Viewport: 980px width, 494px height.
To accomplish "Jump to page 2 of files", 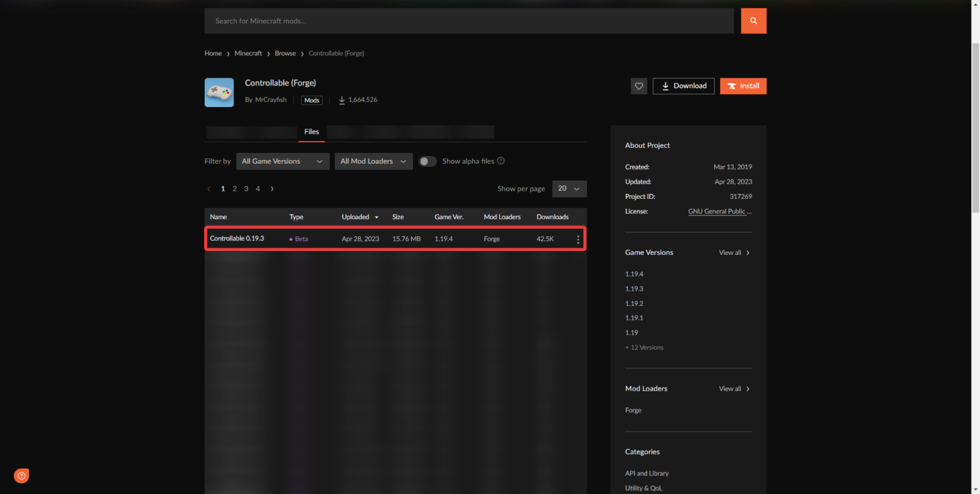I will [234, 189].
